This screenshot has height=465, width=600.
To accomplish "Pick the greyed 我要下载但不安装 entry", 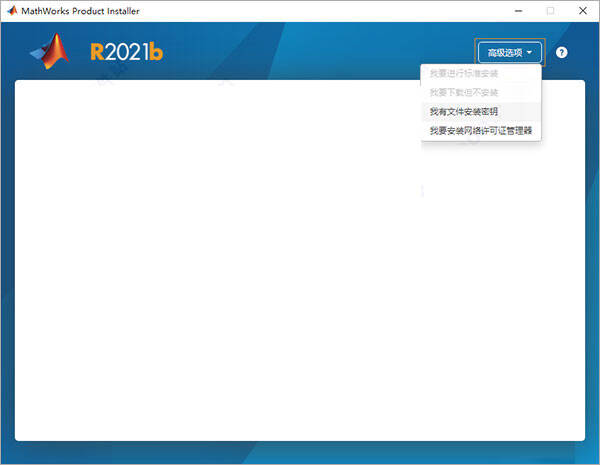I will pyautogui.click(x=463, y=92).
